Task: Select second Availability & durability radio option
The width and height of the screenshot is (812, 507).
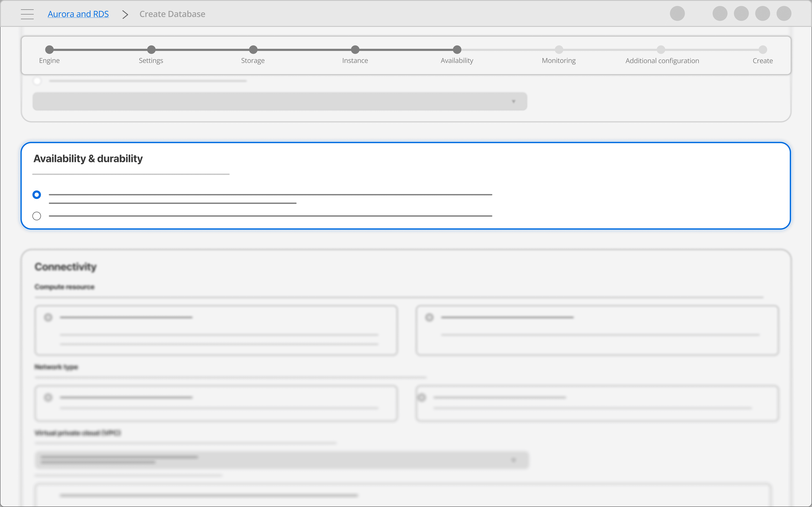Action: [x=37, y=216]
